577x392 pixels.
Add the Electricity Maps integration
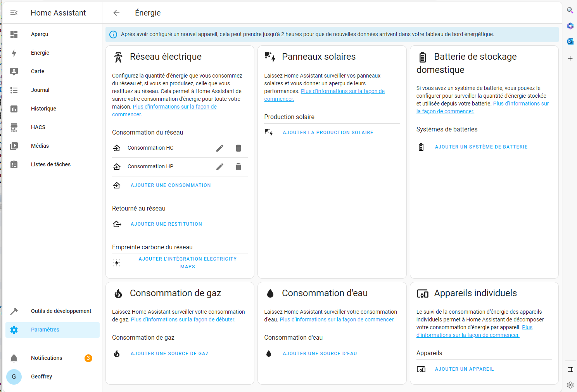[x=188, y=263]
